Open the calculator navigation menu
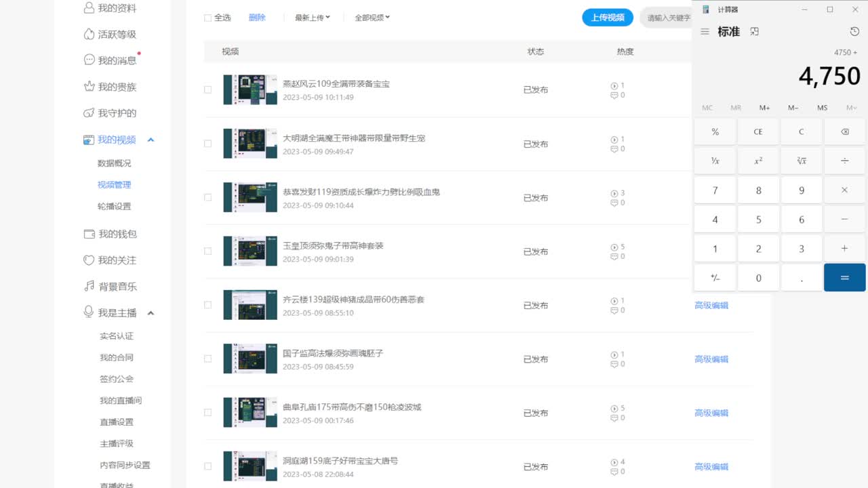Viewport: 868px width, 488px height. pyautogui.click(x=705, y=31)
